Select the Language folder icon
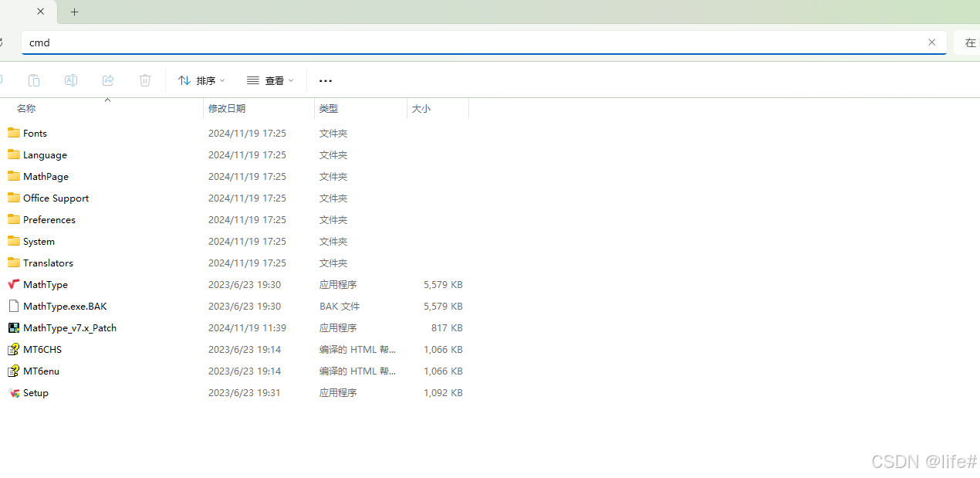This screenshot has width=980, height=478. pyautogui.click(x=14, y=154)
